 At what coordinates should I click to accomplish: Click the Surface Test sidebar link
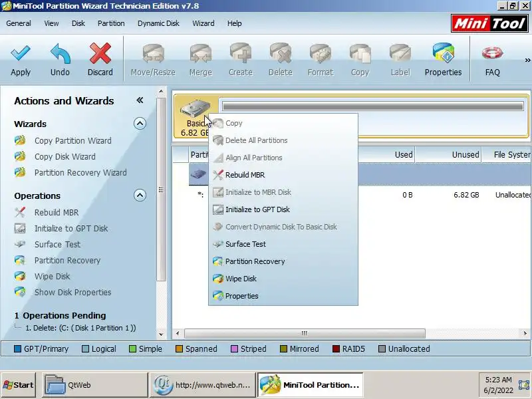(57, 244)
